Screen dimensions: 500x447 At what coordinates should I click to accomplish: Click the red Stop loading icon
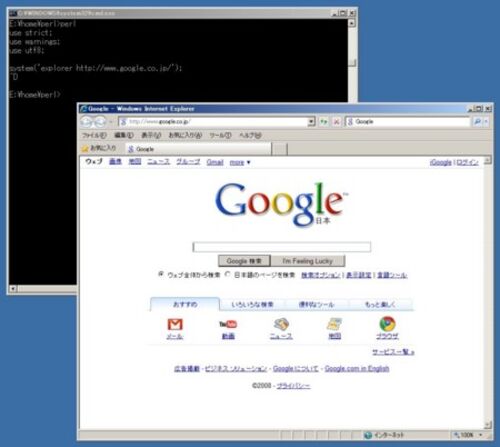337,122
